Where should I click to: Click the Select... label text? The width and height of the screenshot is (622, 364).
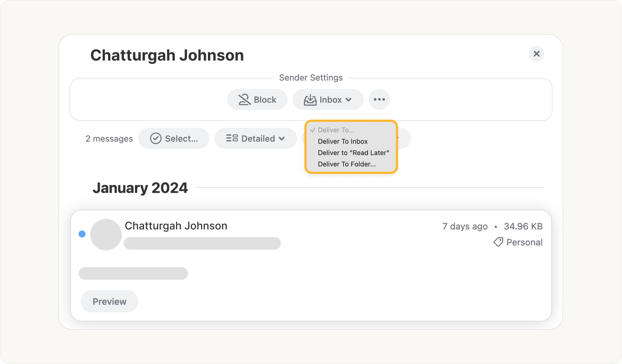(x=181, y=139)
